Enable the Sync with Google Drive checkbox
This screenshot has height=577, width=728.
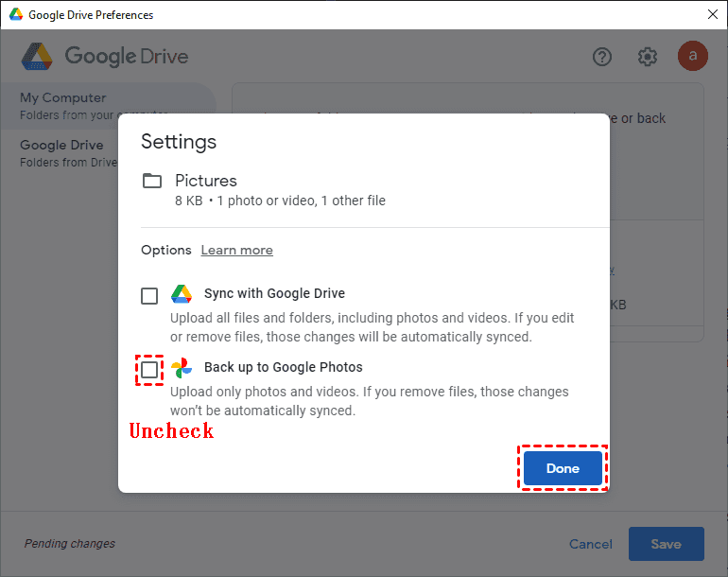point(149,296)
